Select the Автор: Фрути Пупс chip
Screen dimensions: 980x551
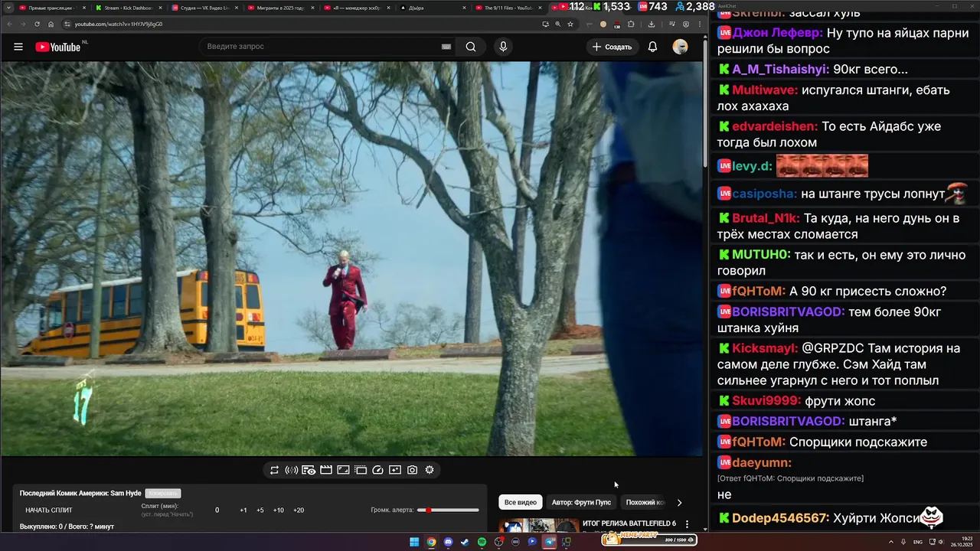pos(581,503)
